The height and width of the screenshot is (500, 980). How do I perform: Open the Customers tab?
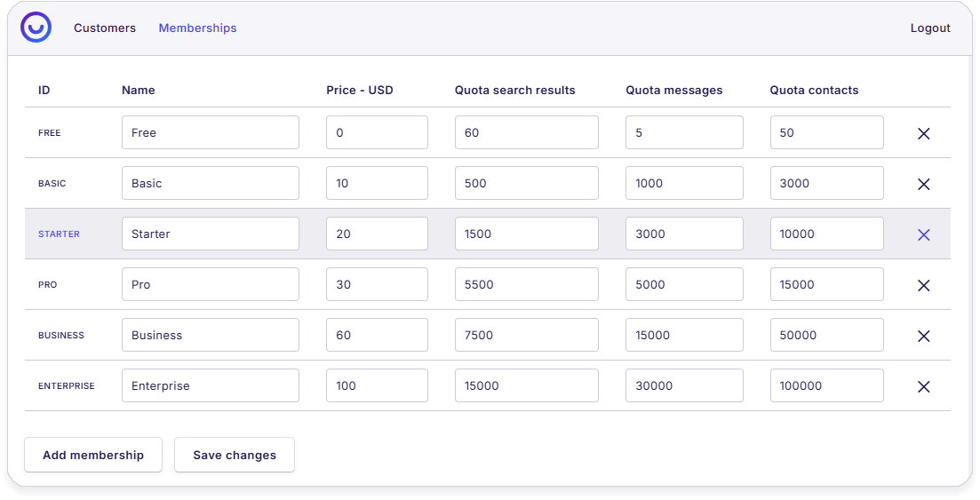(105, 28)
